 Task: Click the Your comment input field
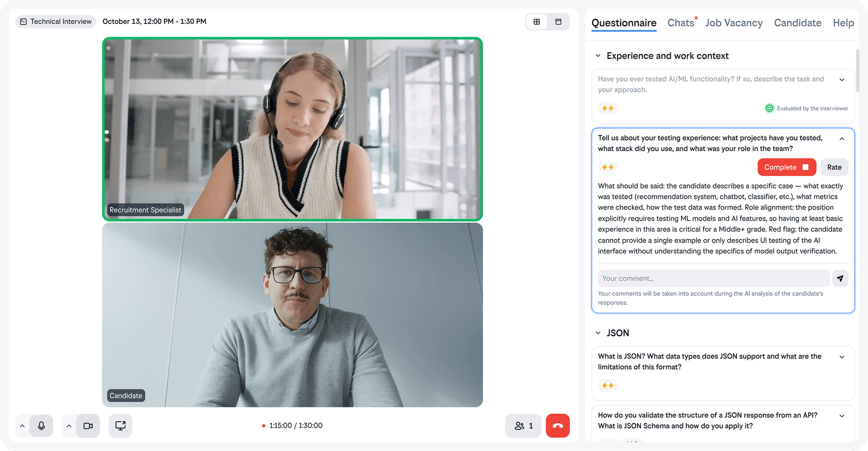pyautogui.click(x=714, y=278)
